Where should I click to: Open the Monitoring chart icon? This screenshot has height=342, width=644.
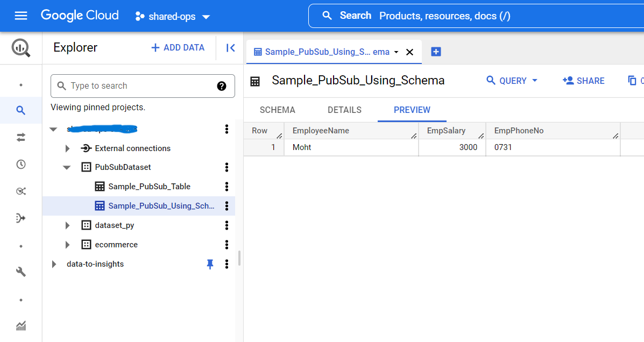tap(21, 325)
